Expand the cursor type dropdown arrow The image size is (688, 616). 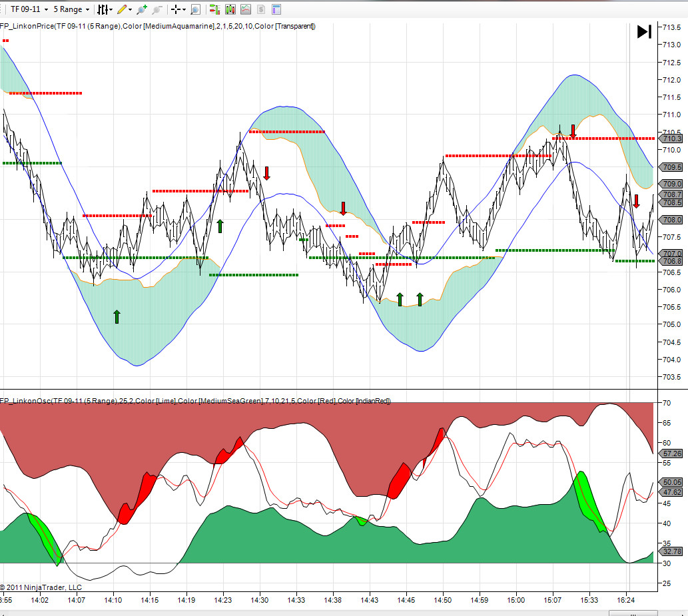(x=184, y=9)
